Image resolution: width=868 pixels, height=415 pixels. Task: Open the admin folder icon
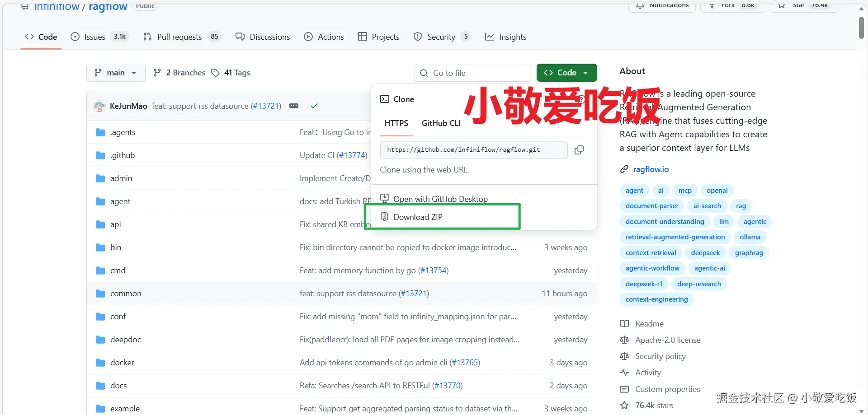pyautogui.click(x=100, y=178)
